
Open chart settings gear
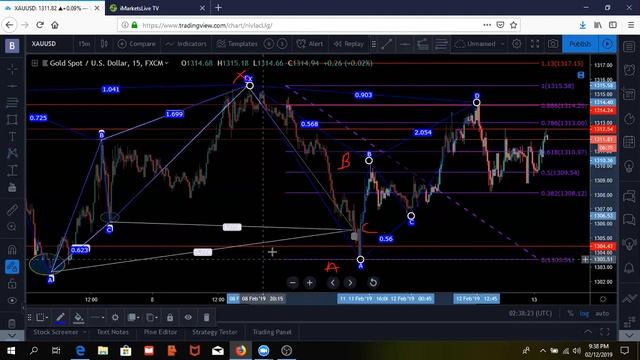516,44
